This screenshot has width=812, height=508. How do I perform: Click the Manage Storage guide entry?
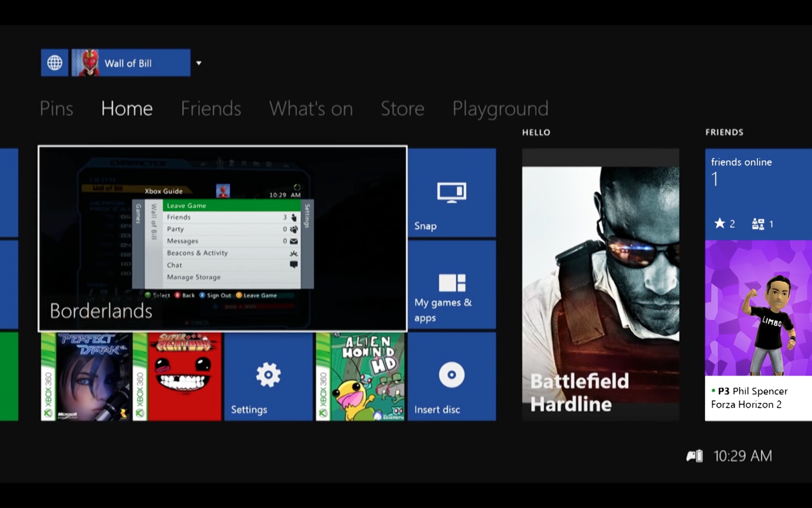(232, 277)
